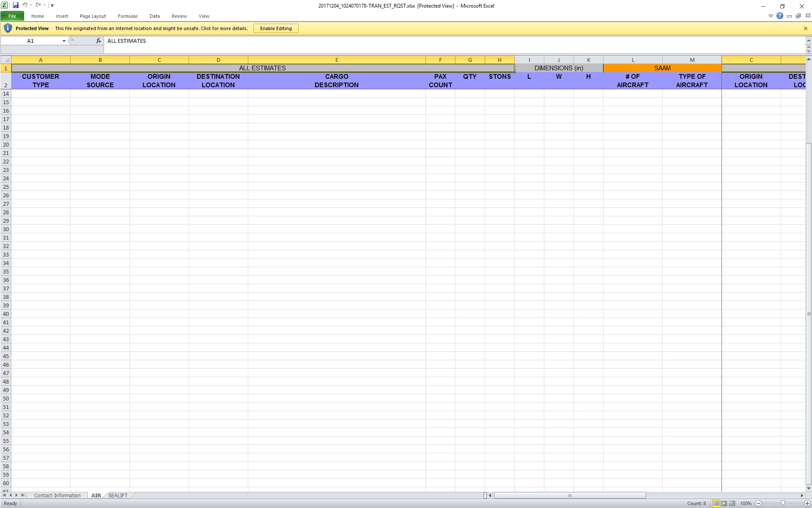Click the Enable Editing button

point(276,28)
